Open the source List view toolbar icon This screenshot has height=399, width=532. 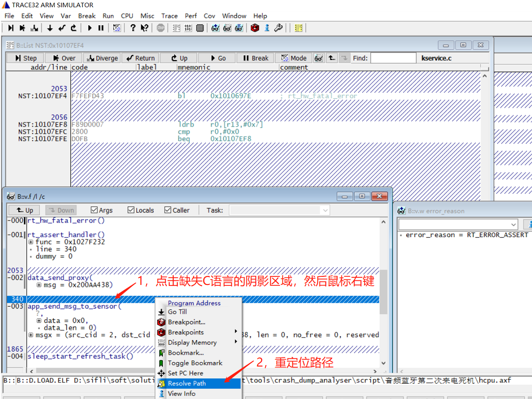click(x=176, y=28)
